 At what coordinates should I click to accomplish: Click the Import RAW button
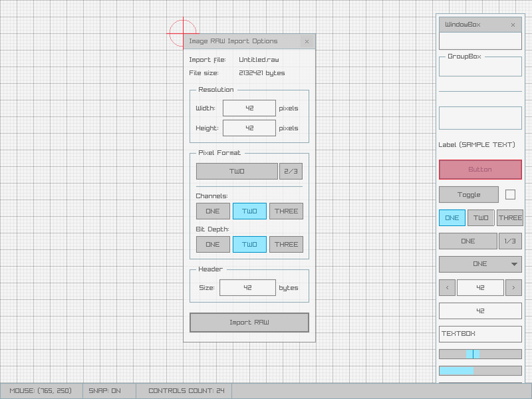tap(249, 323)
